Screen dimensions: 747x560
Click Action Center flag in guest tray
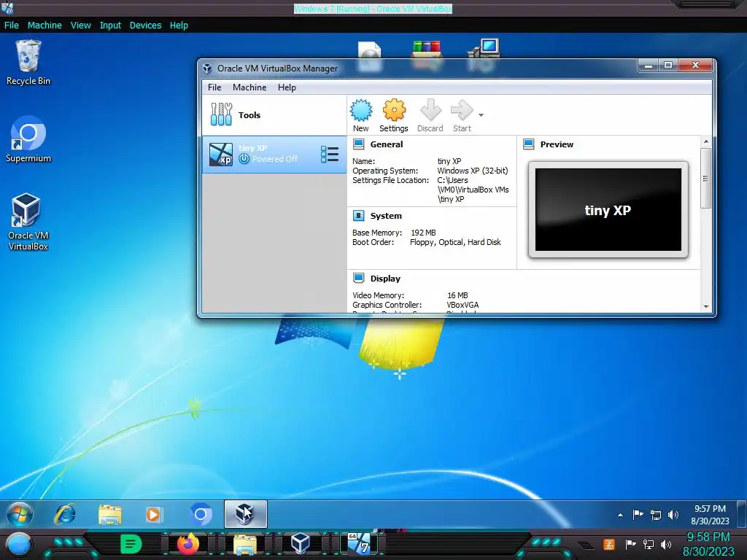click(x=638, y=515)
